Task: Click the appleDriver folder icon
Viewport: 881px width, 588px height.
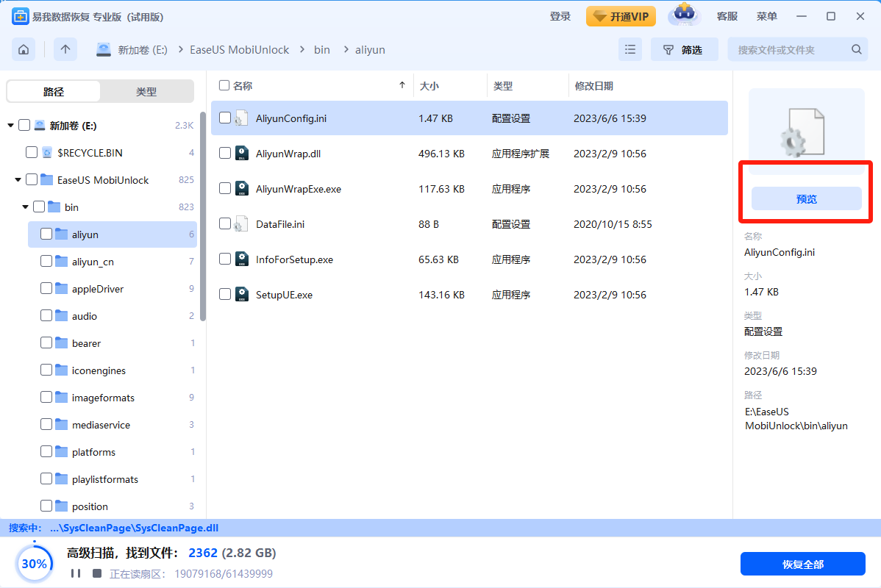Action: pyautogui.click(x=61, y=289)
